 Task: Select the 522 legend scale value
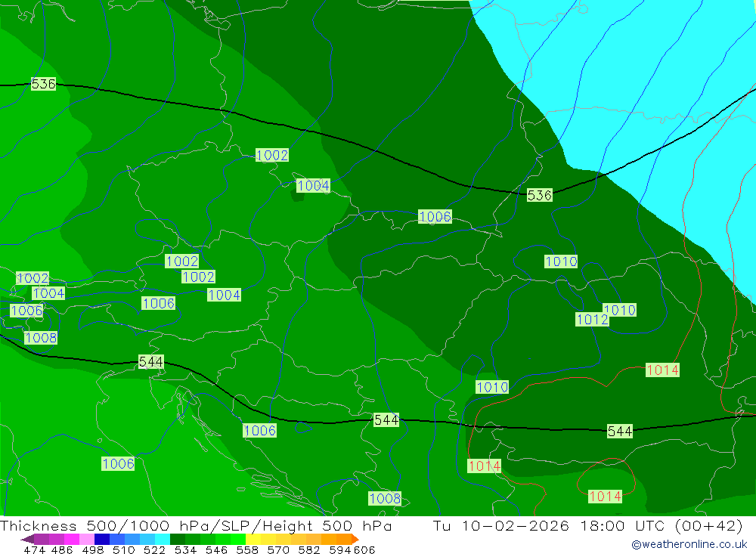click(x=154, y=549)
